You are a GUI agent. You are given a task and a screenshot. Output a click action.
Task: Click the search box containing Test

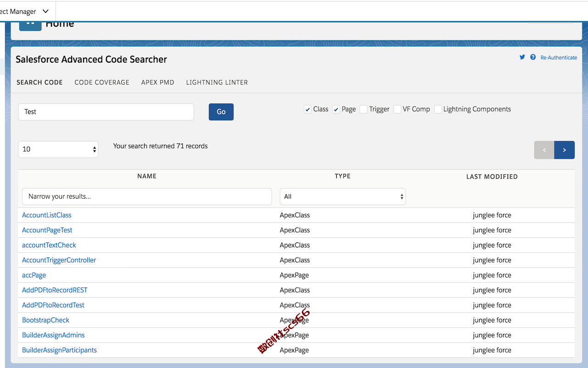click(106, 112)
